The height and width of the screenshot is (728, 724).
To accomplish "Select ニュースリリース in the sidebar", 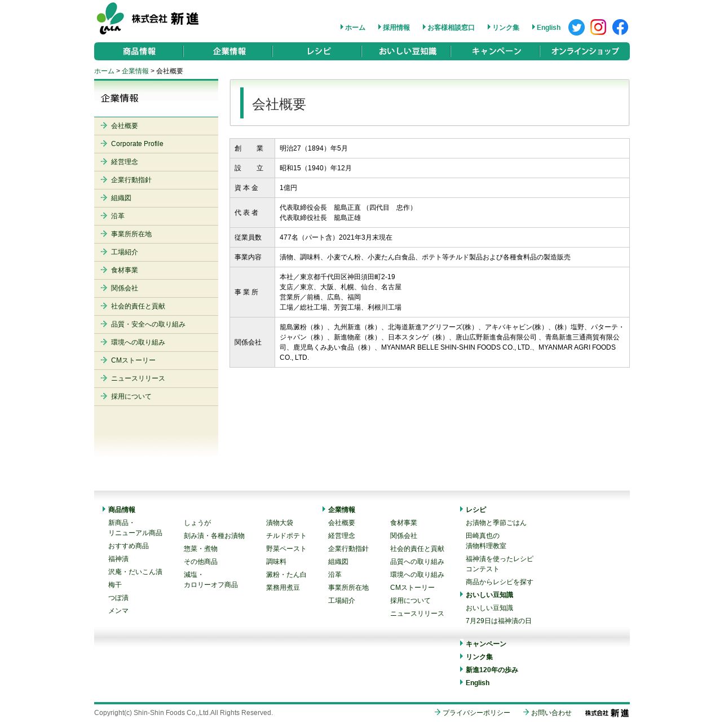I will click(x=156, y=378).
